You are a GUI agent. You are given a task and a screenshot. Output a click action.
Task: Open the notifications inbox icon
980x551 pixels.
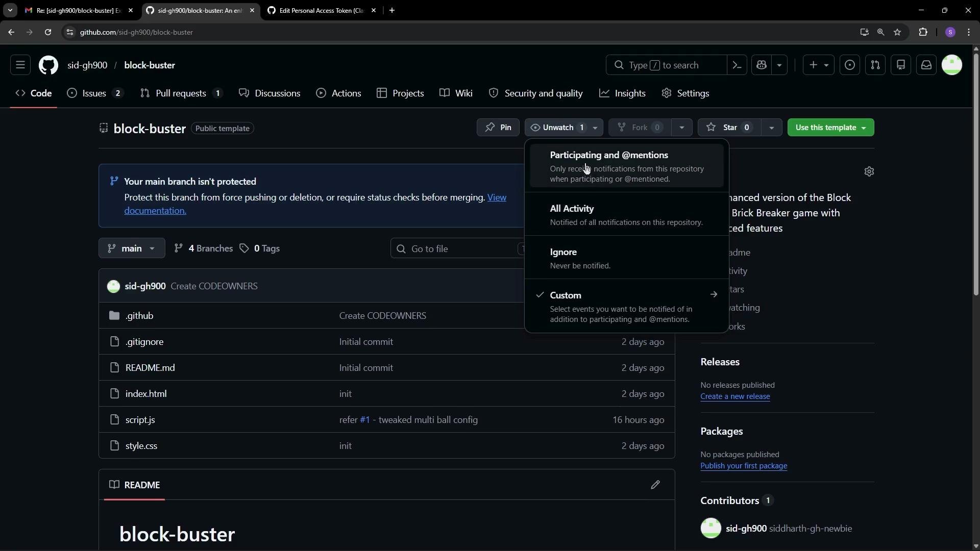coord(926,65)
